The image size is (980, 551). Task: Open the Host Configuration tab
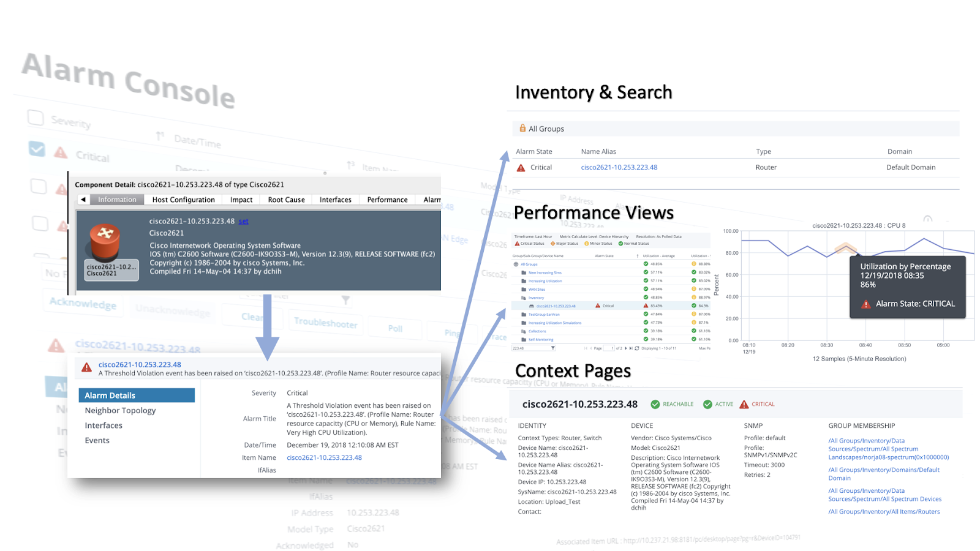click(x=184, y=200)
